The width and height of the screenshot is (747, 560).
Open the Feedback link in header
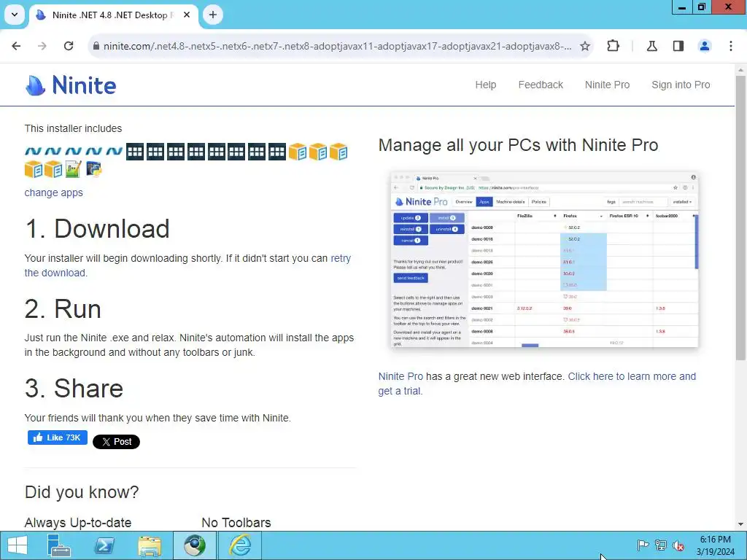541,85
